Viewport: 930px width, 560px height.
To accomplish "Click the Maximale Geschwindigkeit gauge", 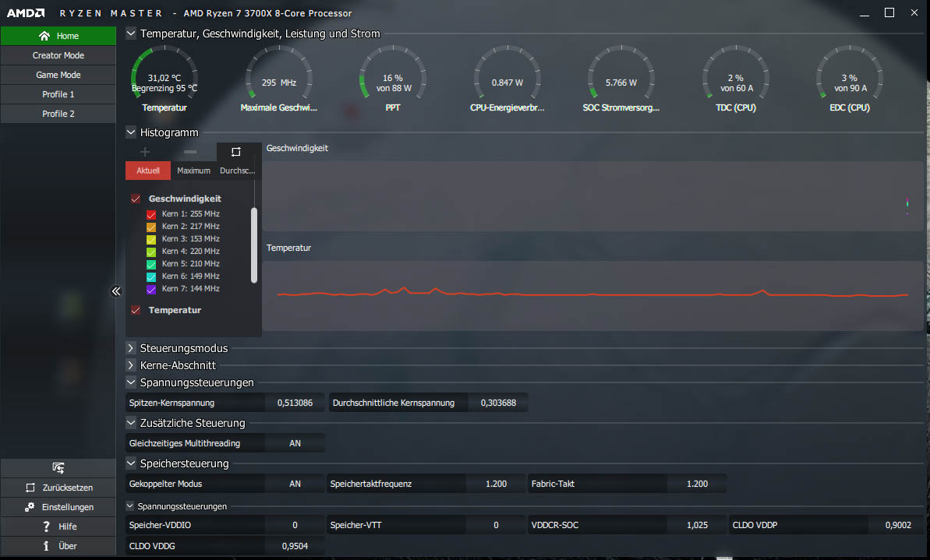I will tap(279, 74).
